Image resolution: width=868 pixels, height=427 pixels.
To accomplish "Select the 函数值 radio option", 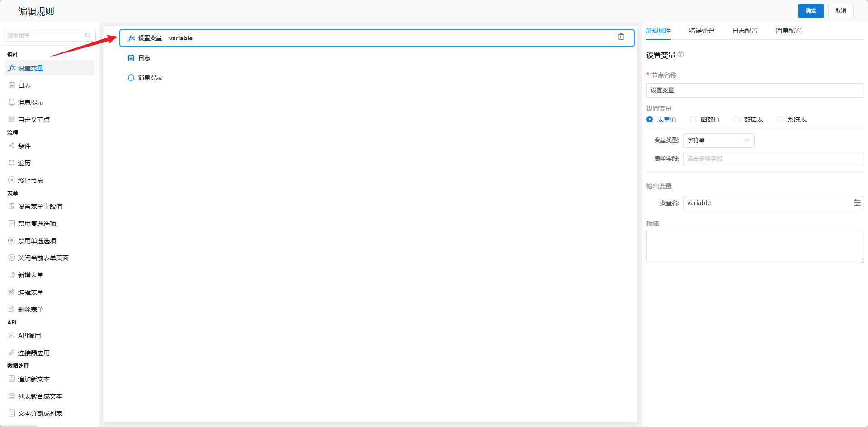I will tap(693, 119).
